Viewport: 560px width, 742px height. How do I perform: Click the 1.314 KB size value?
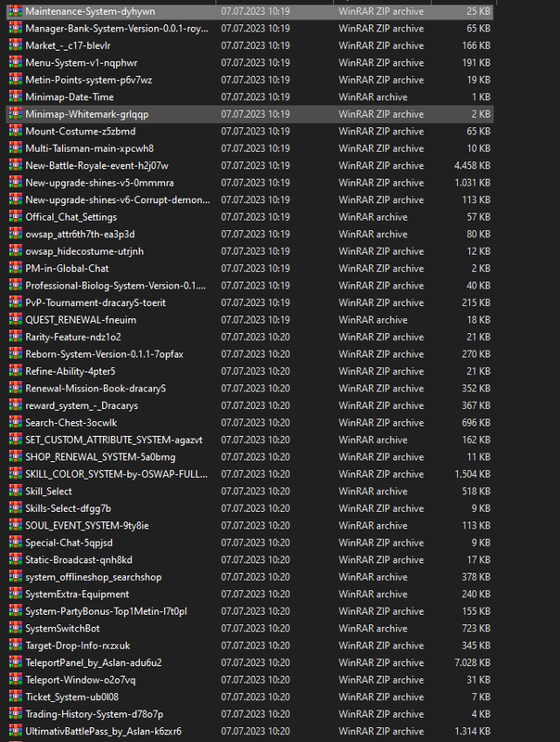(x=472, y=731)
